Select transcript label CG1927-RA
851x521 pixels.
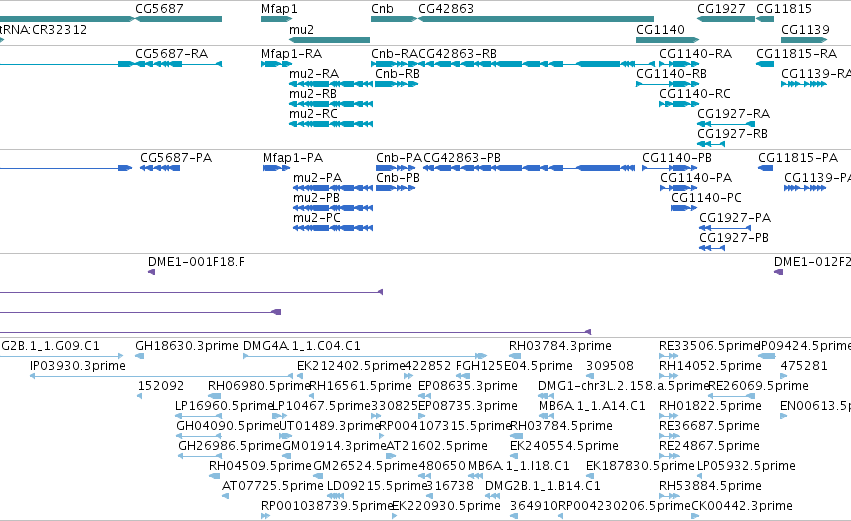(x=733, y=114)
